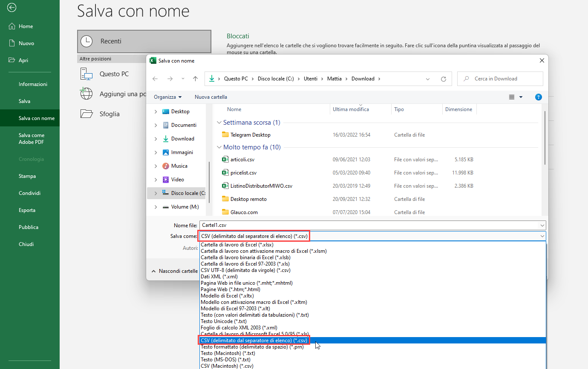
Task: Open Salva con nome in sidebar
Action: coord(30,118)
